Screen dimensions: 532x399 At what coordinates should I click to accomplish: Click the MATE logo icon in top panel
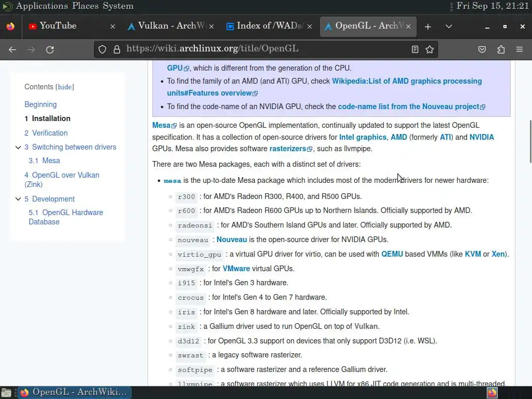pyautogui.click(x=7, y=6)
